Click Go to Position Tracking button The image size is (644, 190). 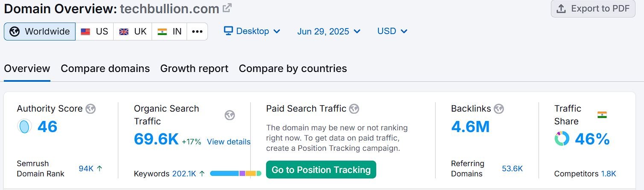point(321,170)
